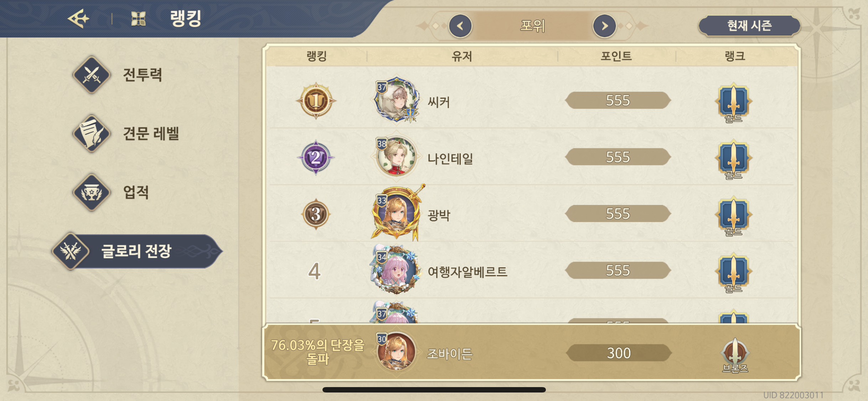Open 씨커's player avatar

pyautogui.click(x=396, y=100)
